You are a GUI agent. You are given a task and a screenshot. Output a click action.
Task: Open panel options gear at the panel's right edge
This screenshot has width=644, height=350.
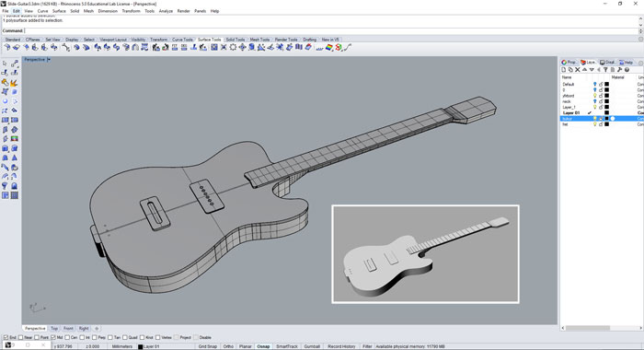tap(640, 63)
